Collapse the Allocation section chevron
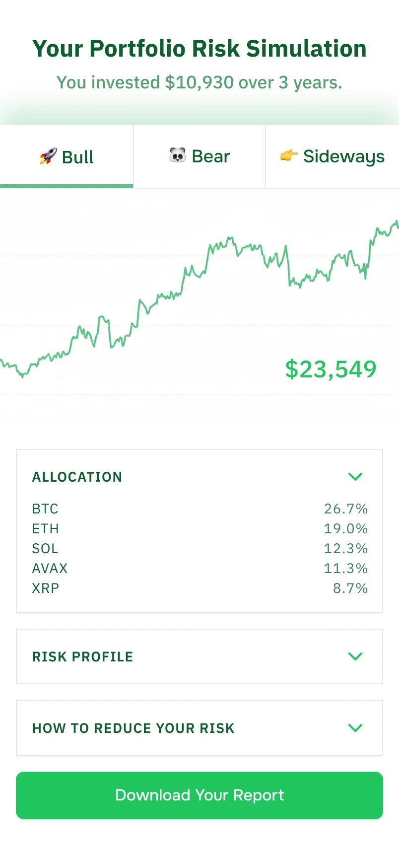399x868 pixels. (355, 477)
